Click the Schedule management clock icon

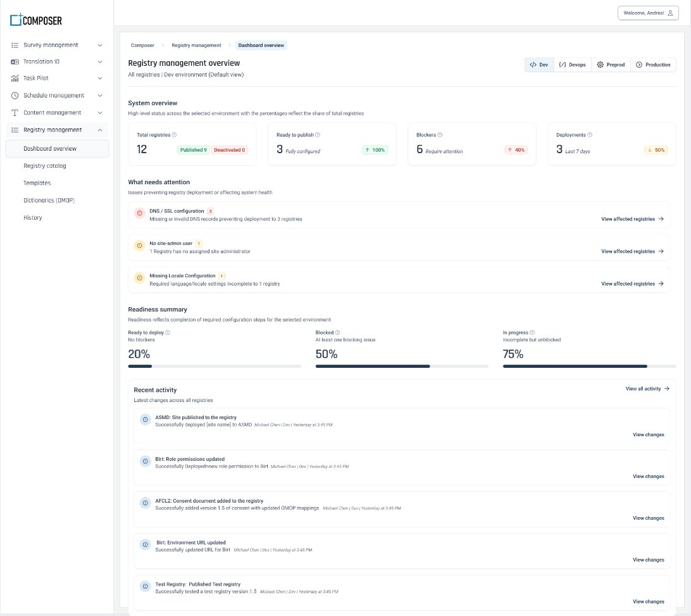click(x=15, y=95)
